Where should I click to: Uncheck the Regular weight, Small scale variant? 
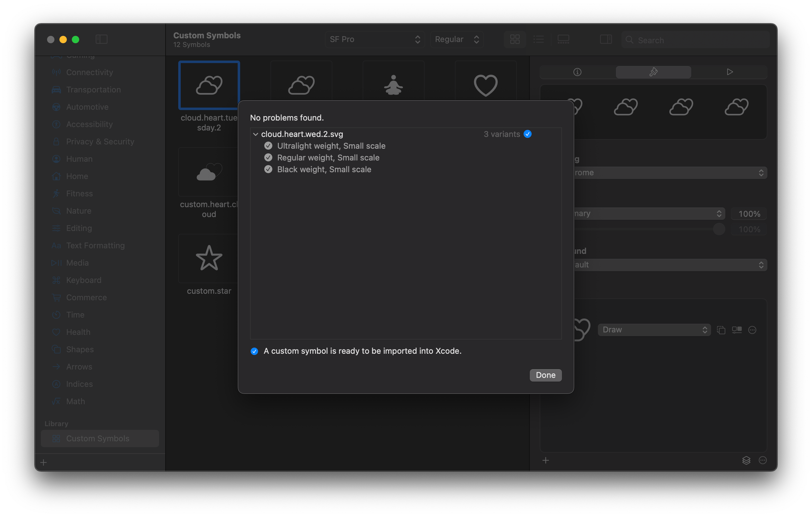tap(268, 158)
